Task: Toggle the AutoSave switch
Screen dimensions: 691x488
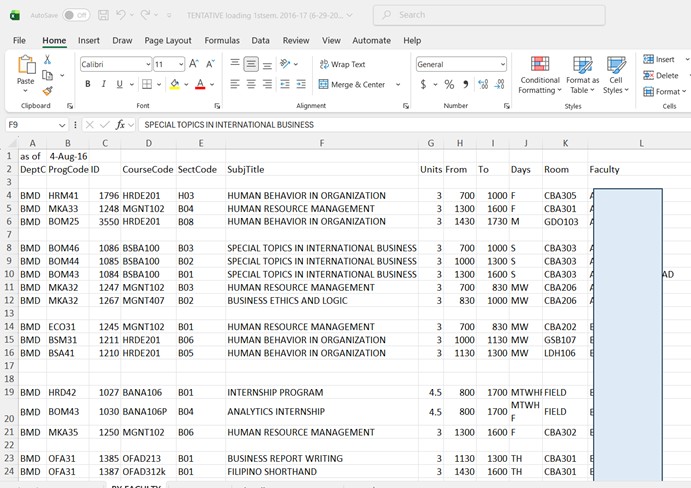Action: (x=76, y=15)
